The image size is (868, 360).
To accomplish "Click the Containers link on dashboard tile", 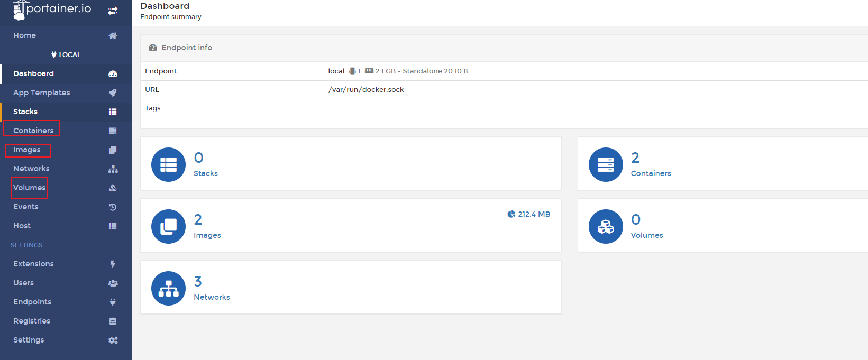I will click(x=651, y=173).
